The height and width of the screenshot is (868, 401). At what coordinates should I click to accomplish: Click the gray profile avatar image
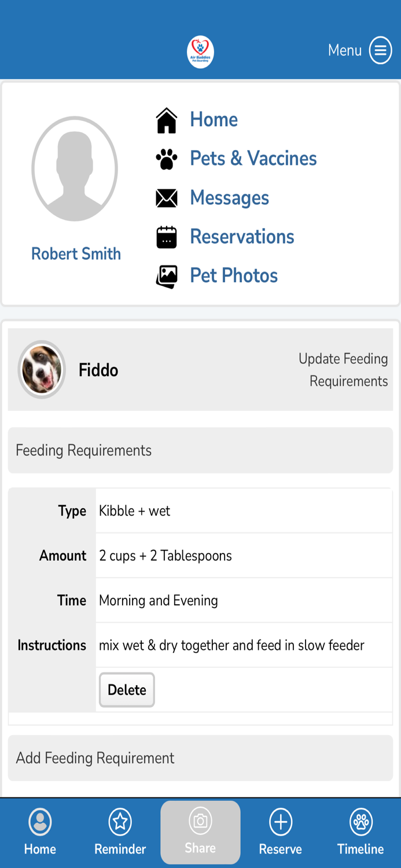point(75,168)
